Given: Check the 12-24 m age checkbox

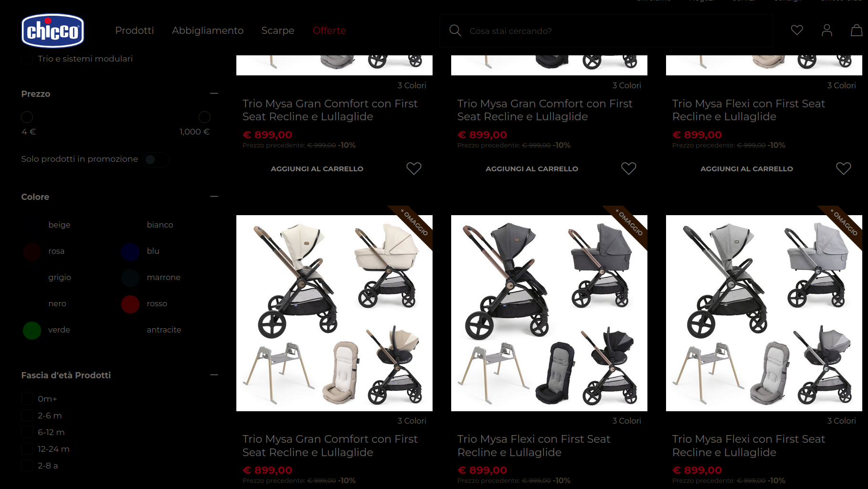Looking at the screenshot, I should 27,449.
